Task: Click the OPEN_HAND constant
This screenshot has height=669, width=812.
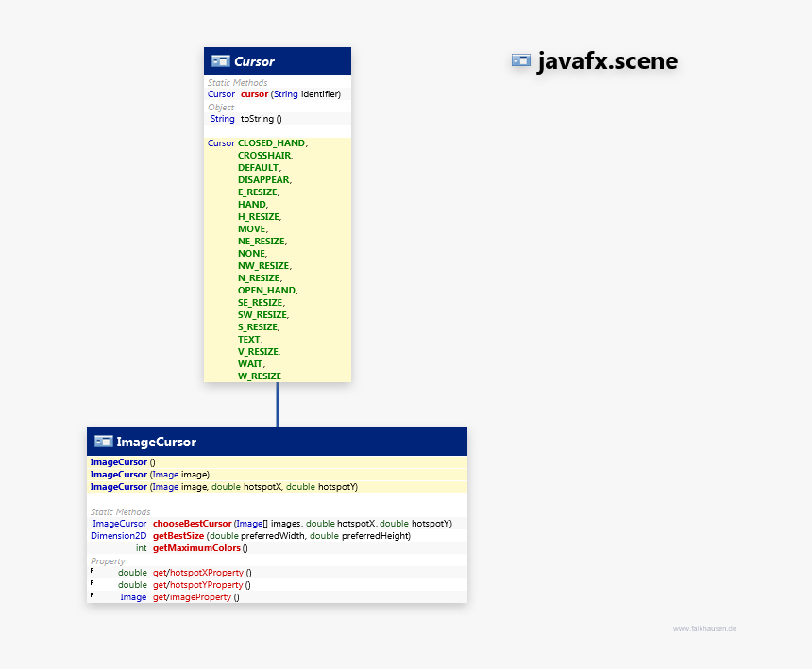Action: [268, 291]
